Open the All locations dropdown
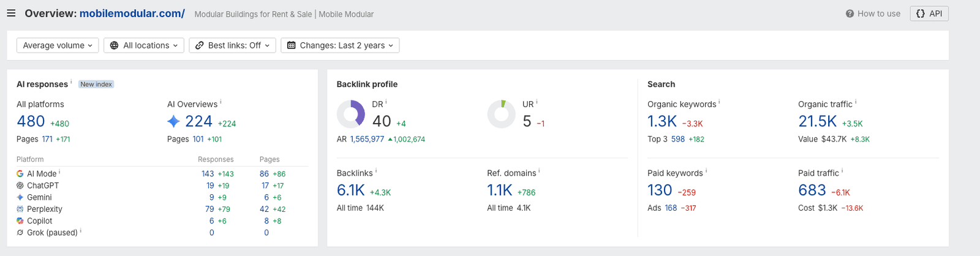Viewport: 980px width, 256px height. coord(144,45)
